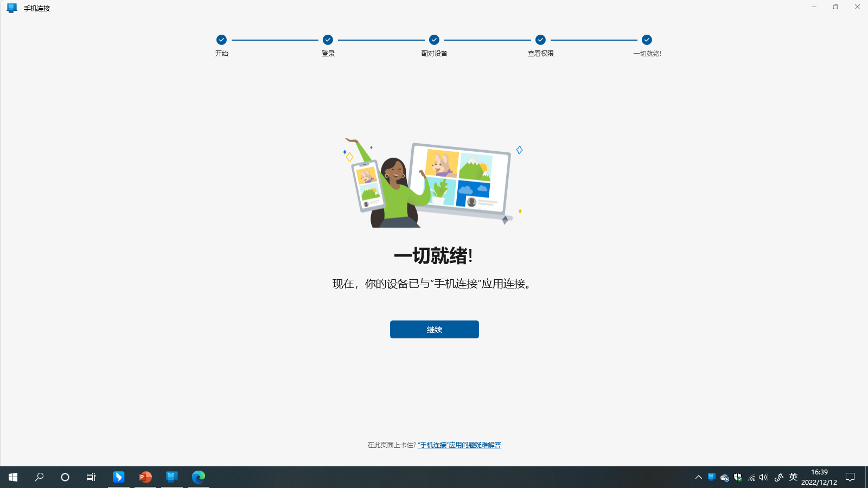Open Task View on the taskbar

[91, 477]
